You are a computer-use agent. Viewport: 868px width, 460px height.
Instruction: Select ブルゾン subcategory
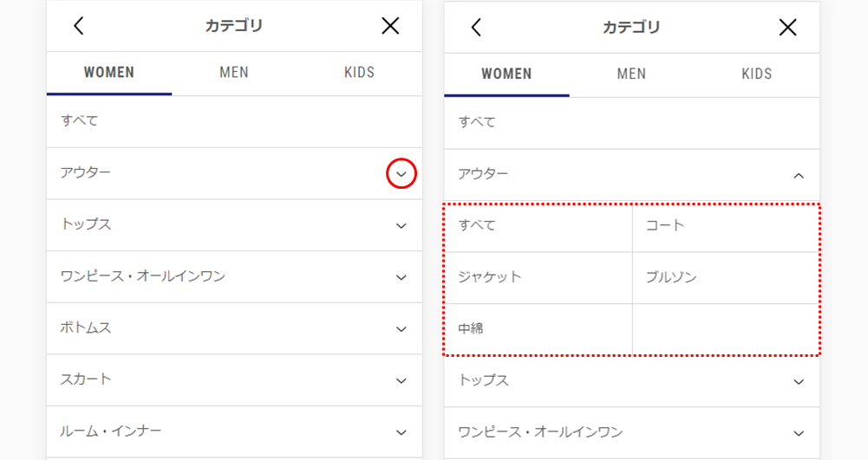coord(726,277)
